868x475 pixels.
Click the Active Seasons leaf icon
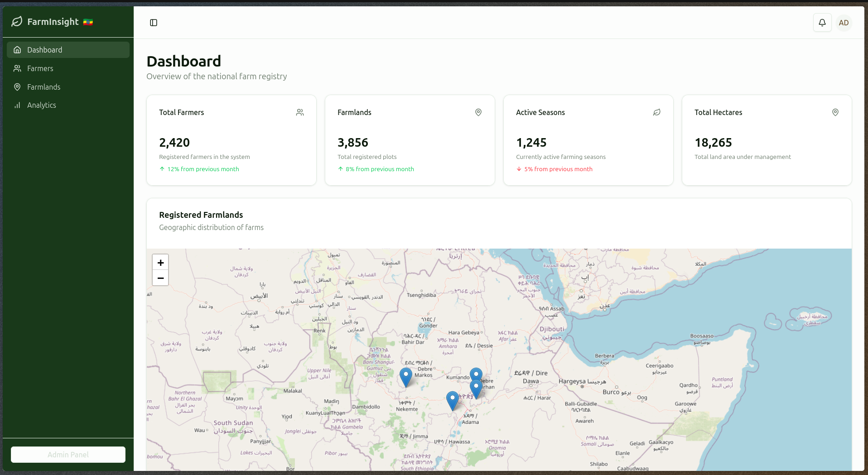657,112
